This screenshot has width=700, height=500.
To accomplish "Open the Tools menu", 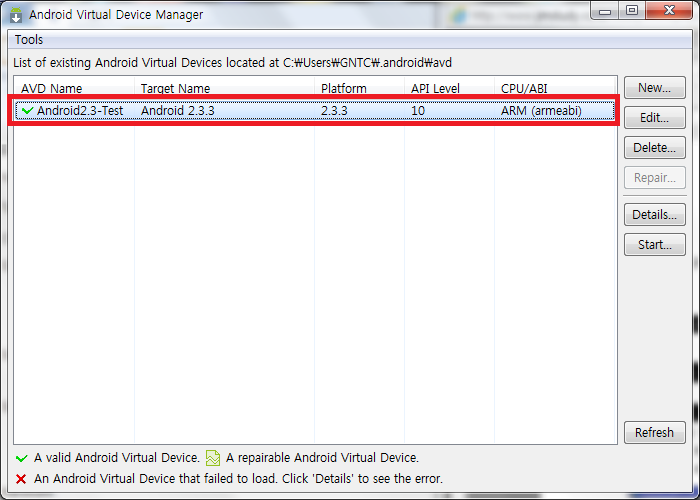I will (29, 40).
